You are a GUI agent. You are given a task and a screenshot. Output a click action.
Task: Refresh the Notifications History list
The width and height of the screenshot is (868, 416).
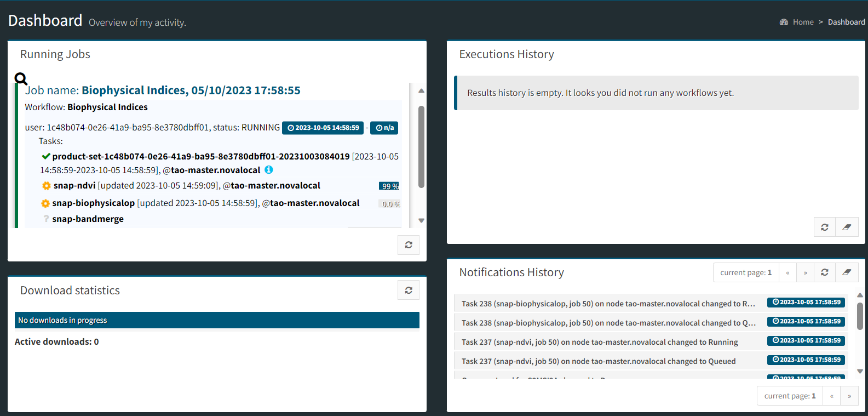[x=824, y=272]
